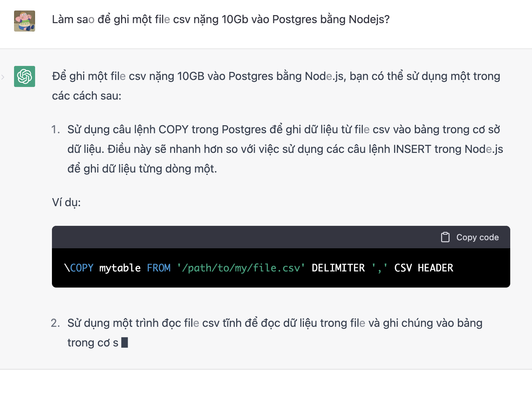
Task: Click the FROM keyword in the COPY command
Action: click(x=159, y=268)
